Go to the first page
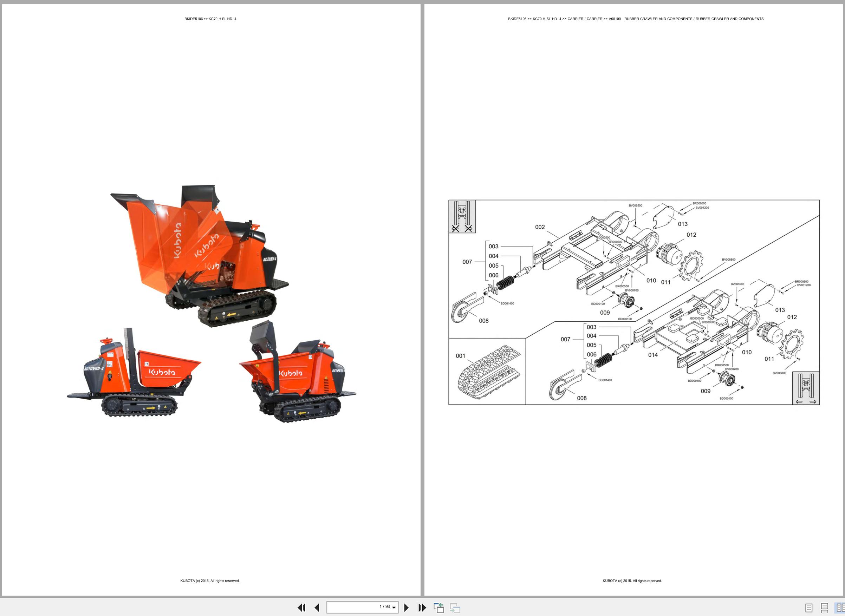This screenshot has width=845, height=616. pos(301,608)
